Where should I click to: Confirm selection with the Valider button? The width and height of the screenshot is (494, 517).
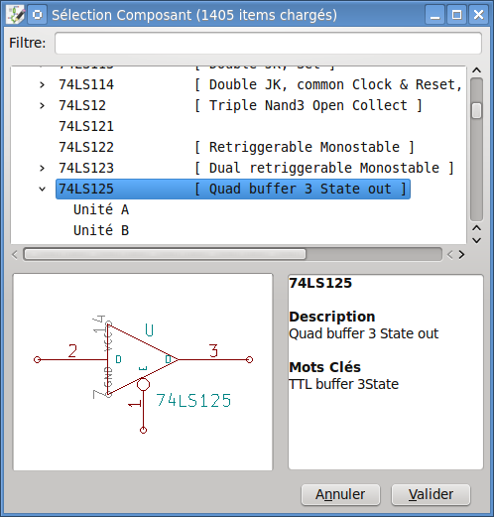point(431,494)
